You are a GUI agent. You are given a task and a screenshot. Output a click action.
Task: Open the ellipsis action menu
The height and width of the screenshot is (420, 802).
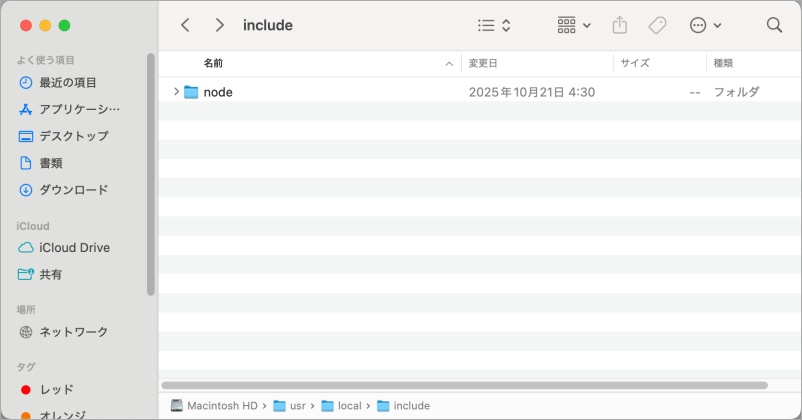coord(705,25)
